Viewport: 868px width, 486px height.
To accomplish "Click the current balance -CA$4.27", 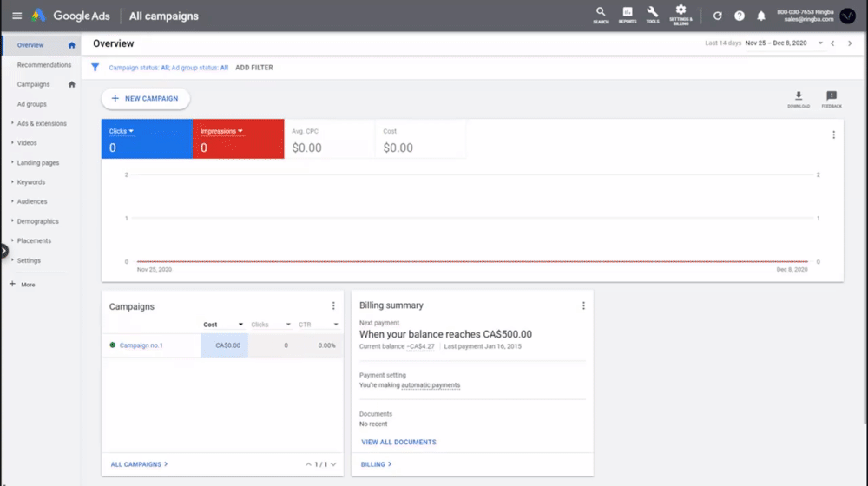I will coord(421,346).
